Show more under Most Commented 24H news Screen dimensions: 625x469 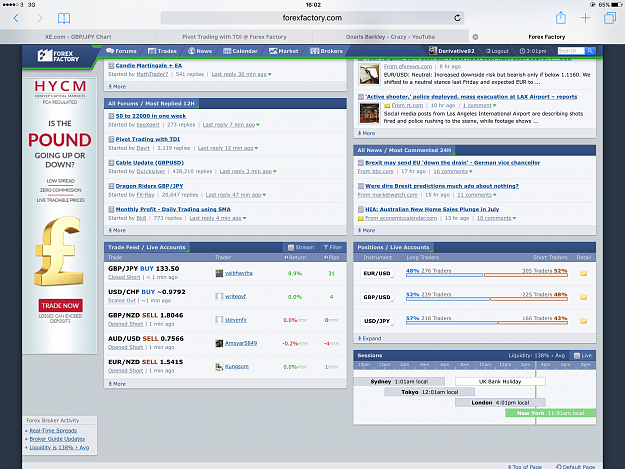click(x=366, y=230)
